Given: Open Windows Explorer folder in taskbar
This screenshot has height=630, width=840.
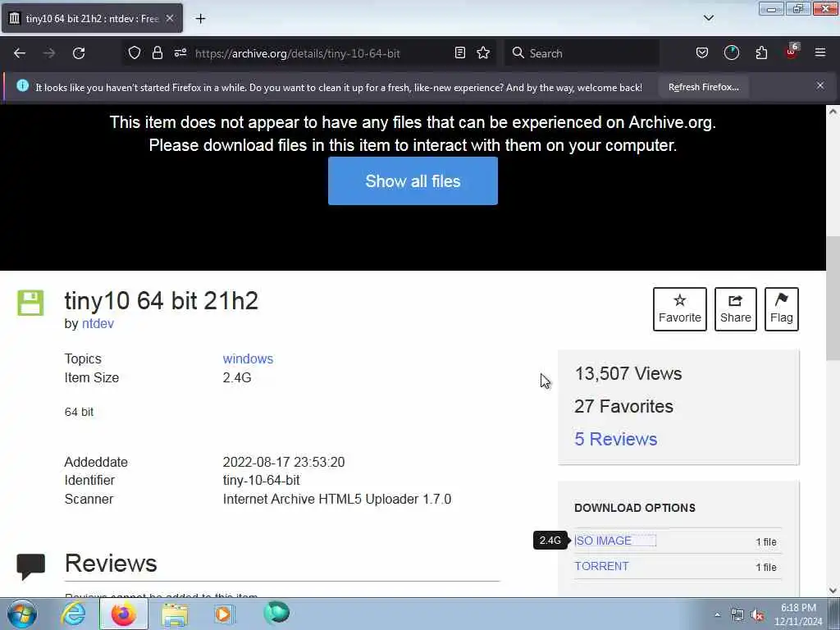Looking at the screenshot, I should [x=175, y=614].
